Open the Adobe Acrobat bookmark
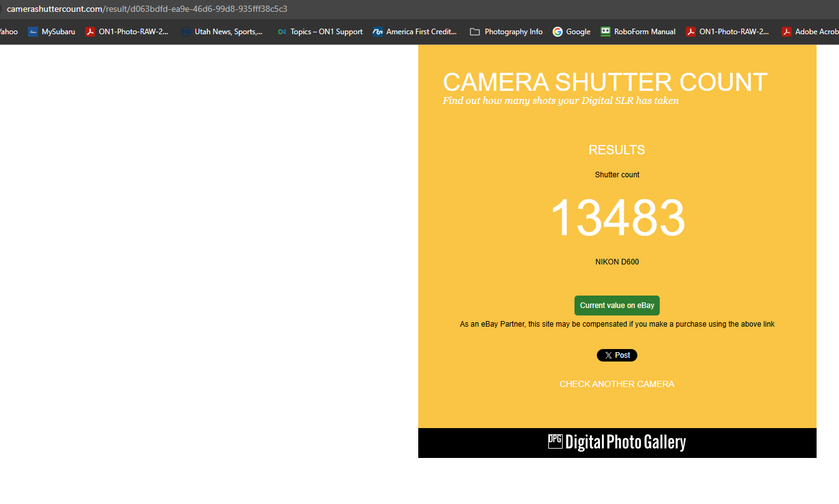839x504 pixels. pos(810,32)
